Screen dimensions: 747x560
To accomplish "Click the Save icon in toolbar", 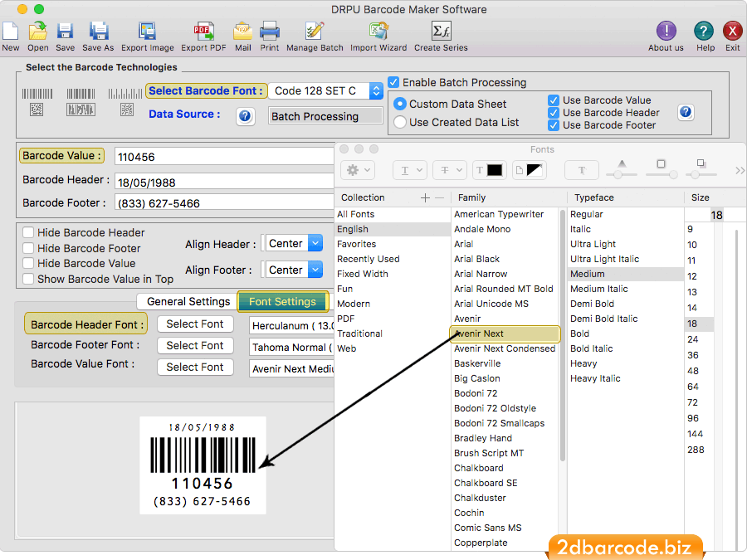I will pos(65,32).
